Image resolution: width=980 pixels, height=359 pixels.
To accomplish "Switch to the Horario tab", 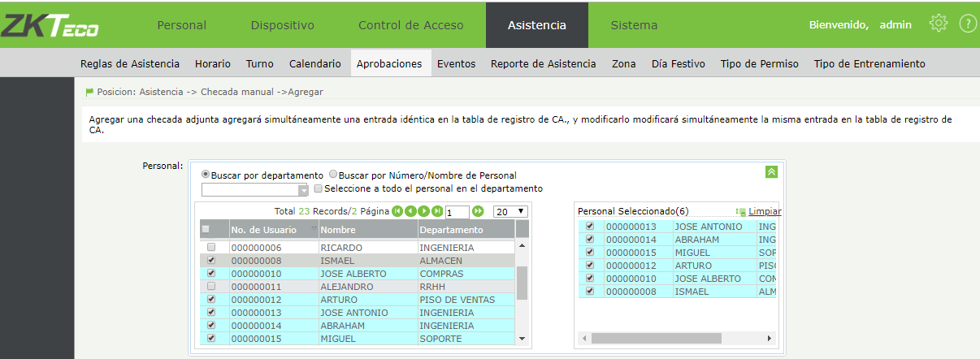I will (x=213, y=63).
